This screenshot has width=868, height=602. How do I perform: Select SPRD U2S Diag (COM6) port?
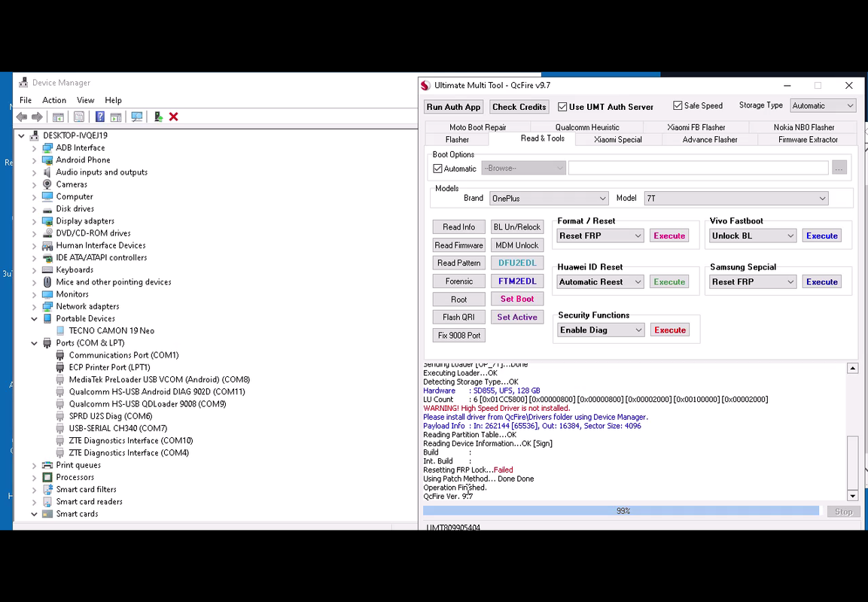pyautogui.click(x=110, y=416)
